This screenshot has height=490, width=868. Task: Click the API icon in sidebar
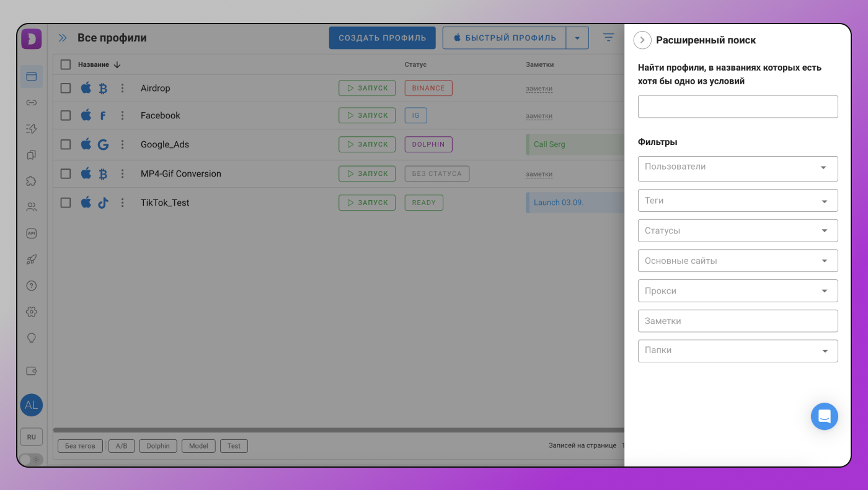[x=32, y=234]
